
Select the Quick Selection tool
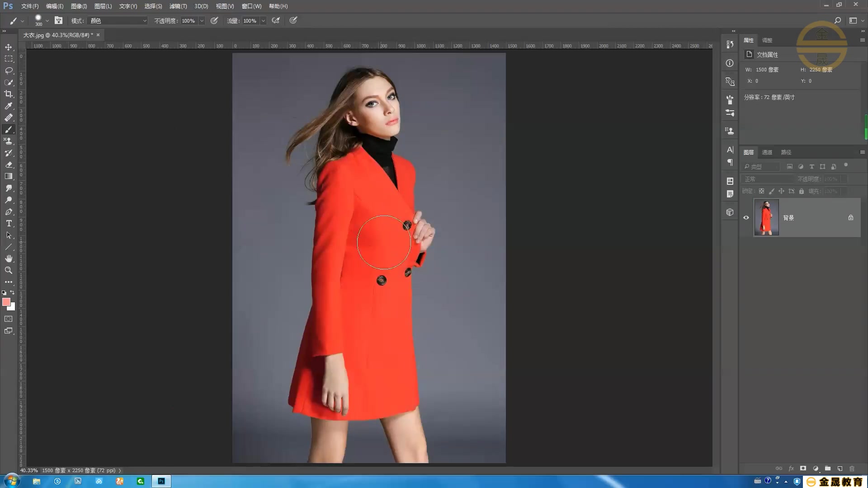[x=9, y=82]
